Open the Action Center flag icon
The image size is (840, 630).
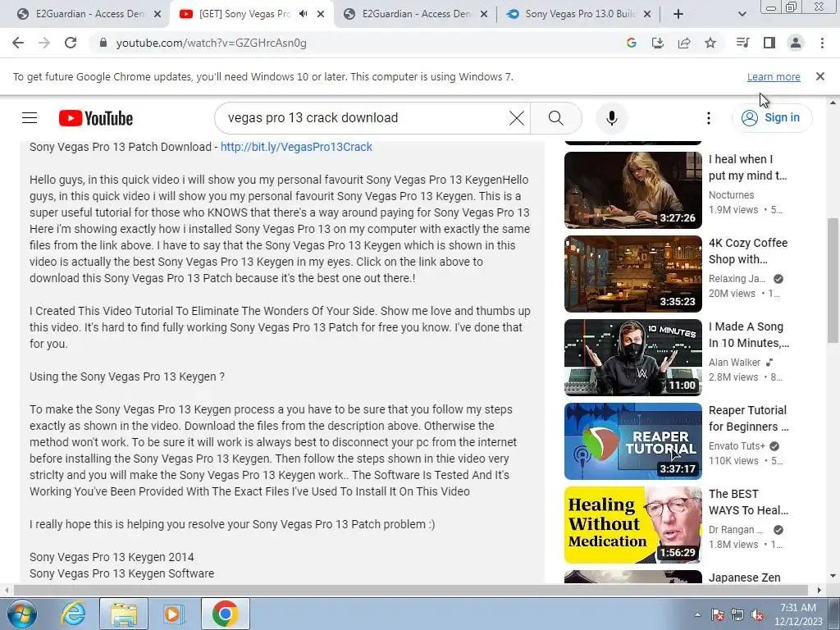717,614
